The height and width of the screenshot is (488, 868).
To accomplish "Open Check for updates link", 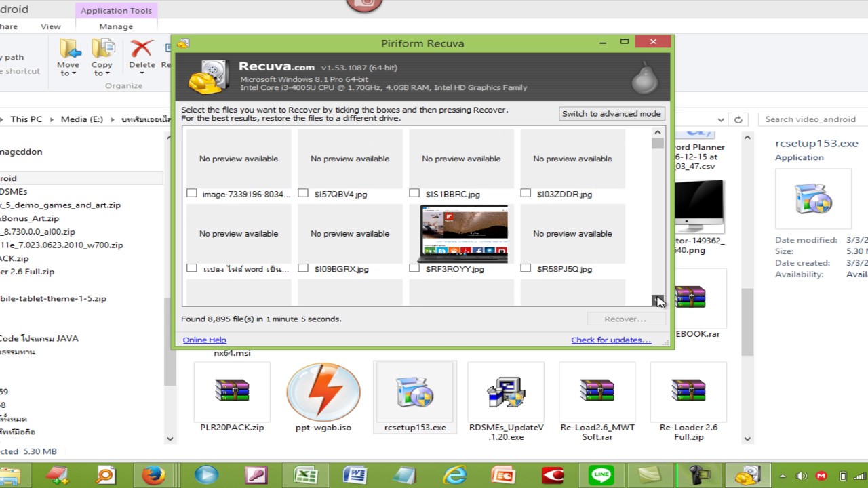I will click(611, 340).
